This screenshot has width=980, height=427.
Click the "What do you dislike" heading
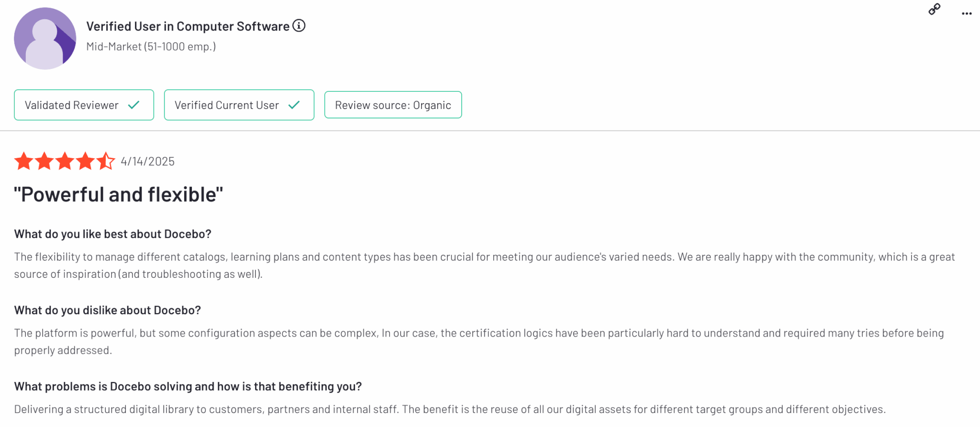107,310
